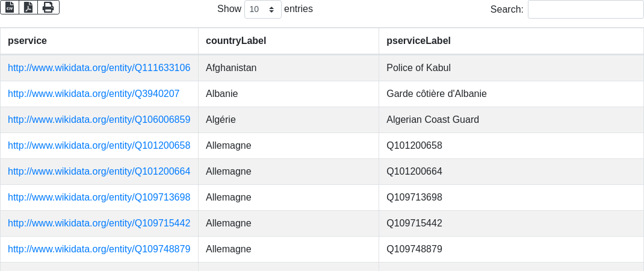
Task: Open Wikidata link Q106006859
Action: click(99, 120)
